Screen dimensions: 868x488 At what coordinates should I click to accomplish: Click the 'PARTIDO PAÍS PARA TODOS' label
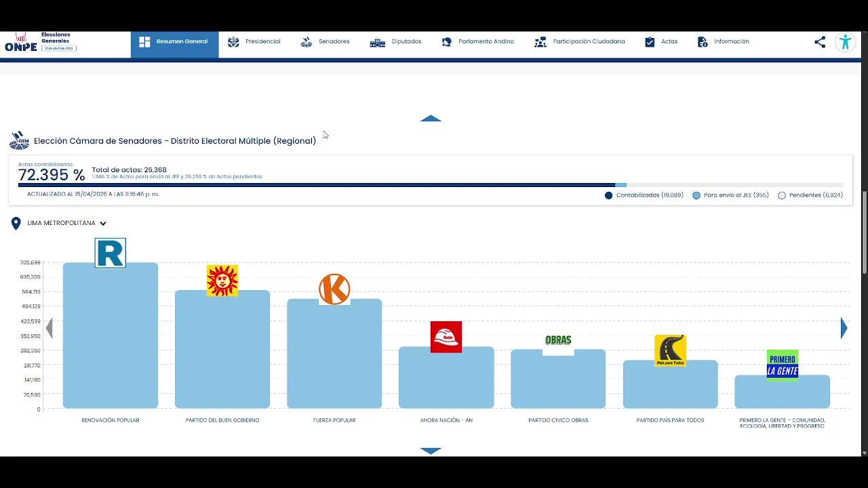(x=670, y=420)
